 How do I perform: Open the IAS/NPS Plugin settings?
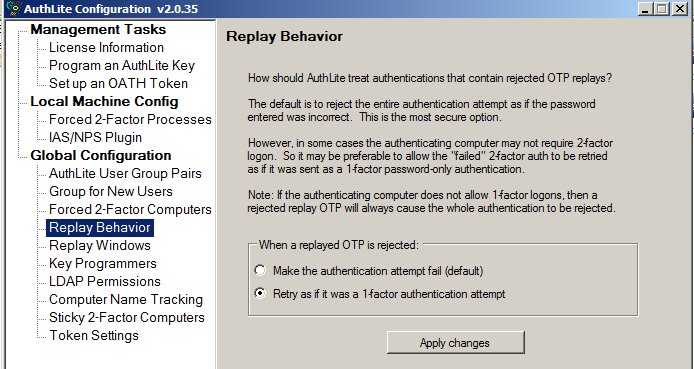[95, 138]
